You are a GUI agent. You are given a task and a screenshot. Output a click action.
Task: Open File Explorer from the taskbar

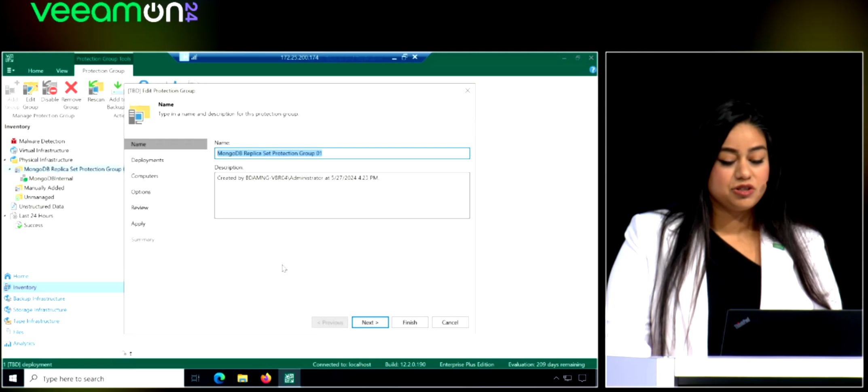242,378
